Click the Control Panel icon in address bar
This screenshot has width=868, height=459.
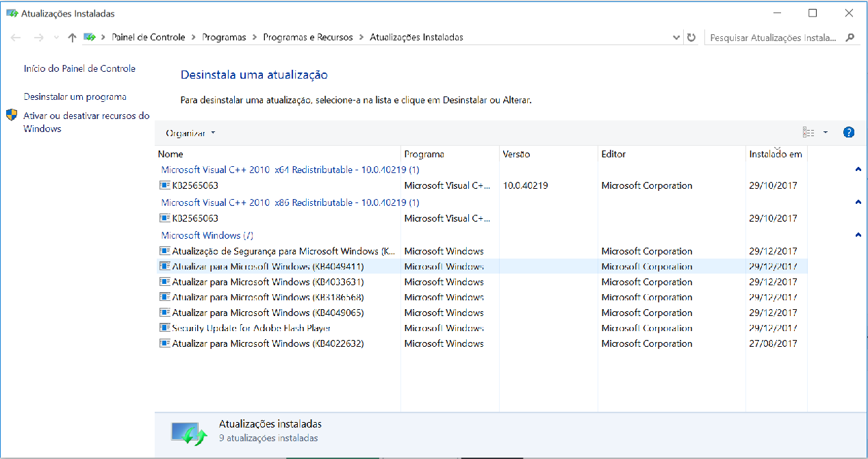pyautogui.click(x=90, y=37)
